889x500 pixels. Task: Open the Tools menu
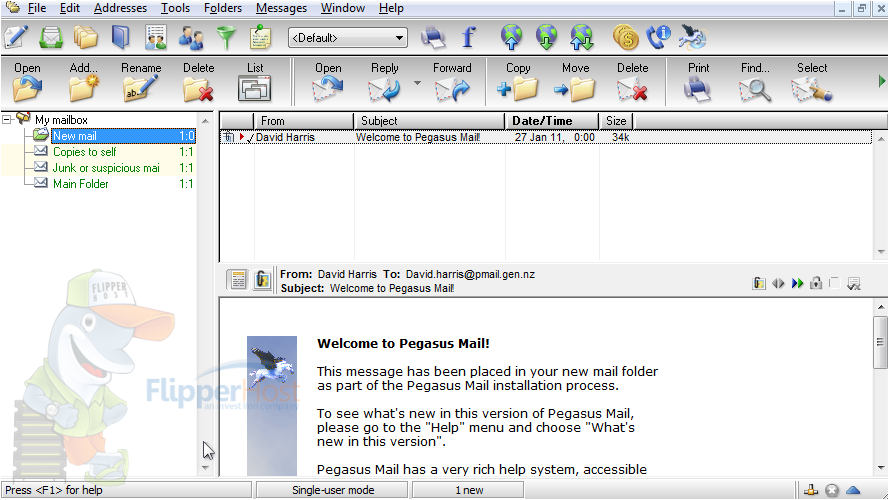coord(175,8)
